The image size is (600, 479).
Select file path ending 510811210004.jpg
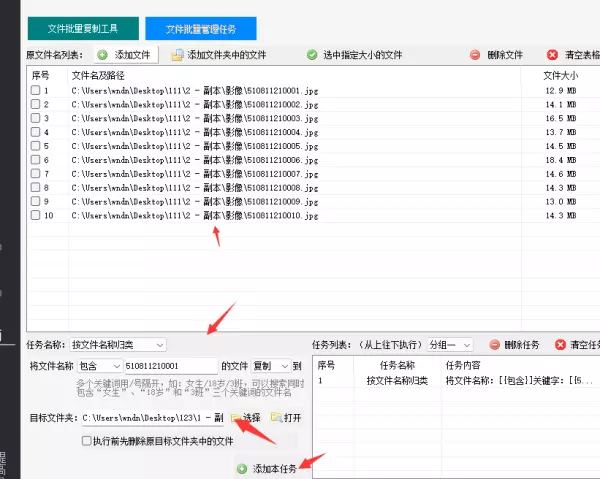pyautogui.click(x=195, y=132)
